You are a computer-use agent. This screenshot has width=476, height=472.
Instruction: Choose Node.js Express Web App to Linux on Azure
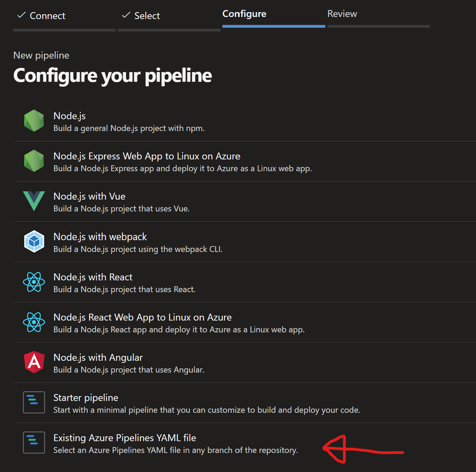point(147,156)
